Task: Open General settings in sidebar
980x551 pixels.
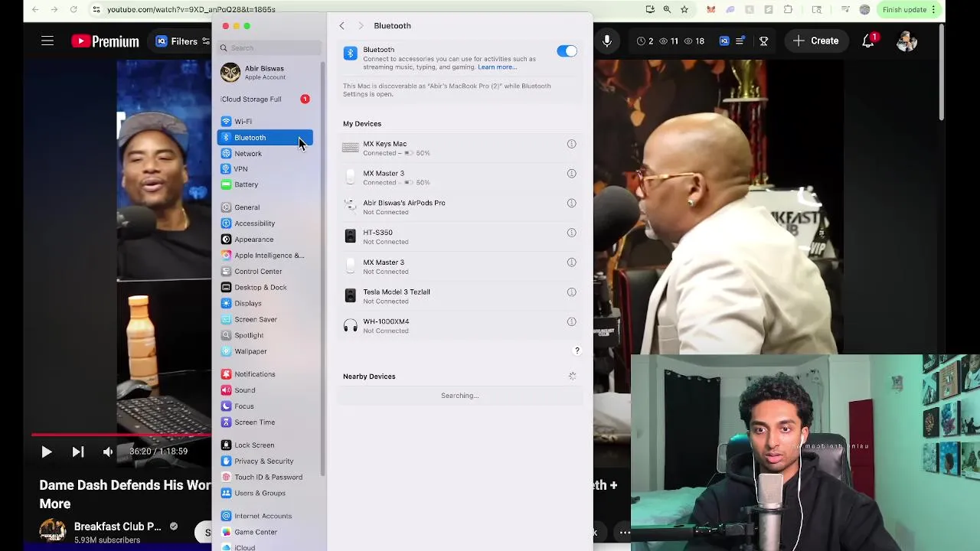Action: tap(265, 207)
